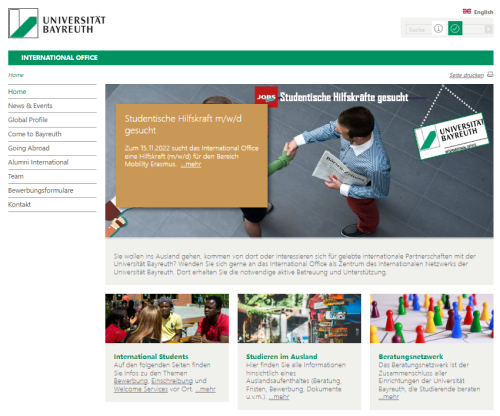The image size is (500, 416).
Task: Open News & Events menu item
Action: click(30, 106)
